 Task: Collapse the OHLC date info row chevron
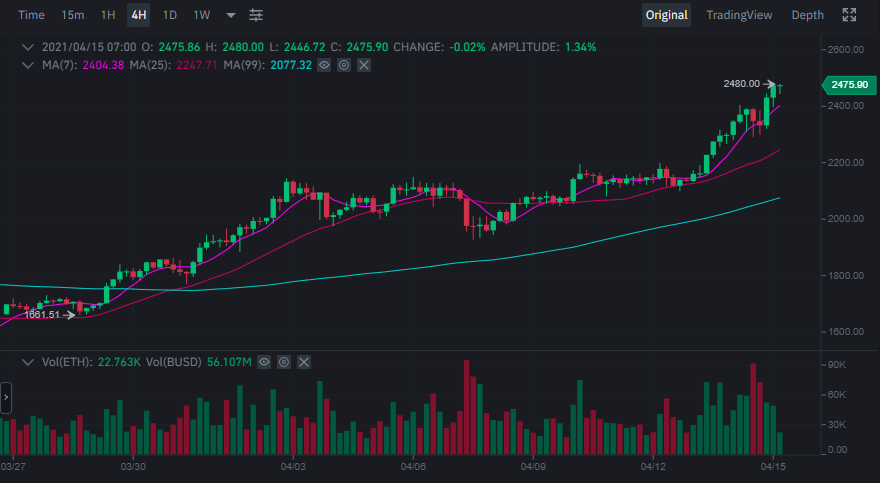click(27, 47)
